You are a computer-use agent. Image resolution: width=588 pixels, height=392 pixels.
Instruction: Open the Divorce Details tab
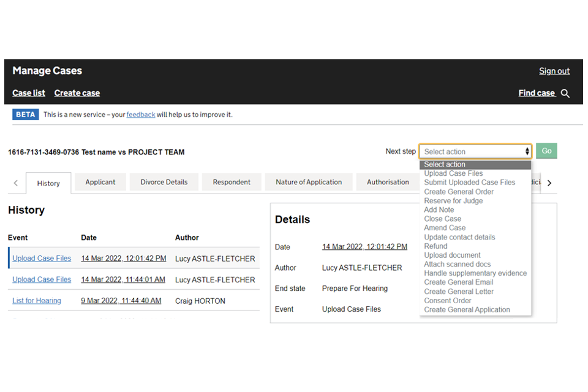click(x=164, y=182)
